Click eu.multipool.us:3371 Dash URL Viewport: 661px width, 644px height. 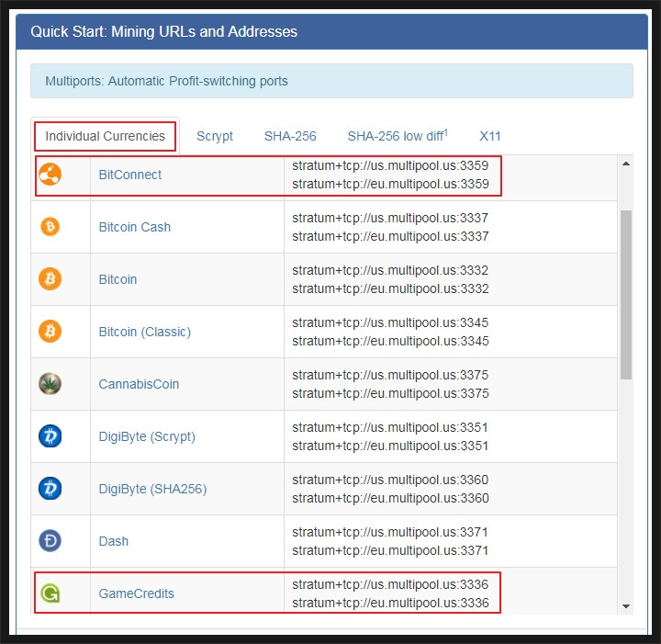coord(390,550)
